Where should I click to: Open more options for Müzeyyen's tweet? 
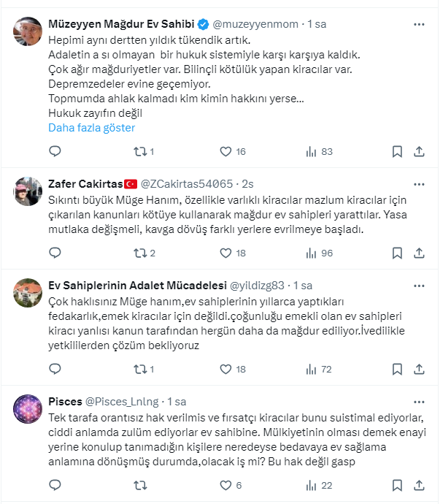pos(419,24)
